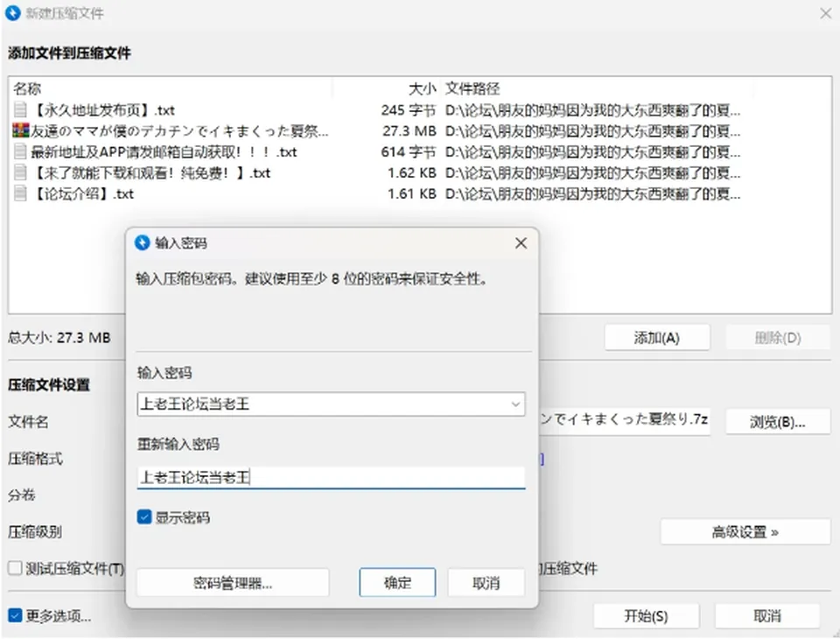The height and width of the screenshot is (639, 840).
Task: Select the file 【永久地址发布页】.txt
Action: [102, 110]
